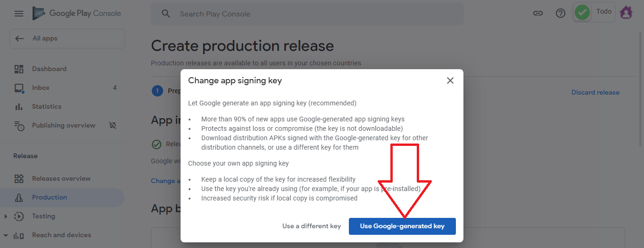This screenshot has width=644, height=248.
Task: Click the managed publishing off icon
Action: (x=112, y=126)
